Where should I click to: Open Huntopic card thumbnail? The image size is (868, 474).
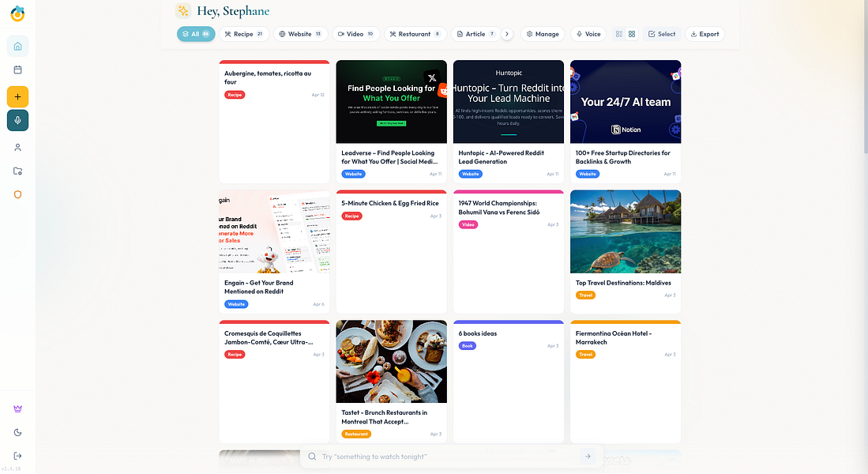[508, 102]
